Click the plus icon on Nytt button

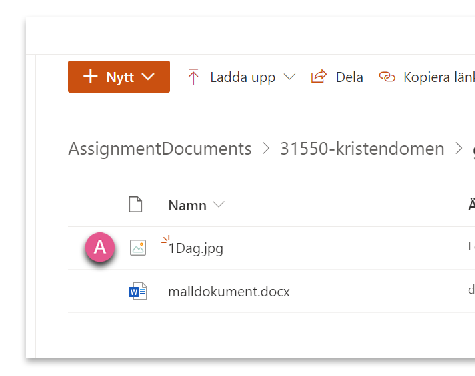point(90,76)
